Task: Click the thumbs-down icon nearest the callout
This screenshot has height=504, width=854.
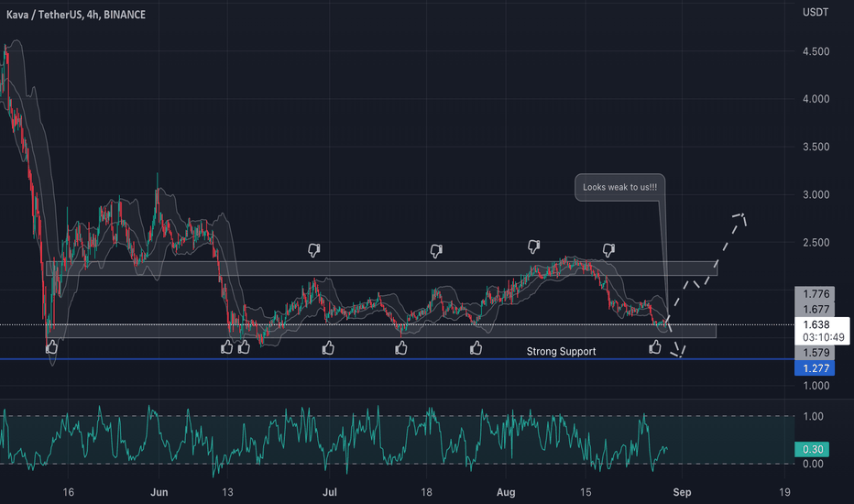Action: 608,250
